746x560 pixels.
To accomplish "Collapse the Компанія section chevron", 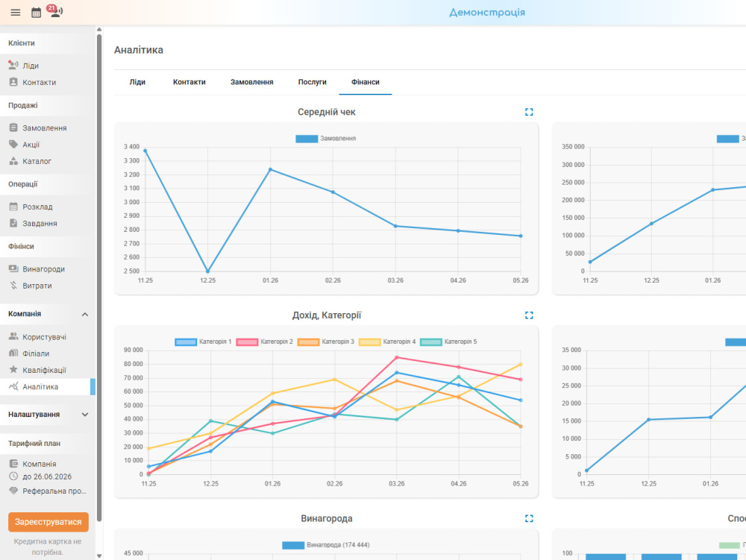I will [x=85, y=314].
